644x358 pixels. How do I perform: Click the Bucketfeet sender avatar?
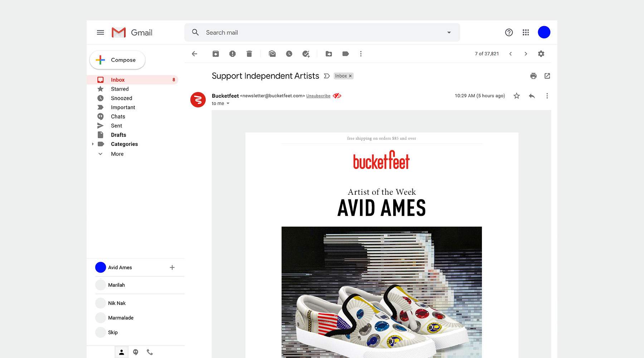(198, 100)
